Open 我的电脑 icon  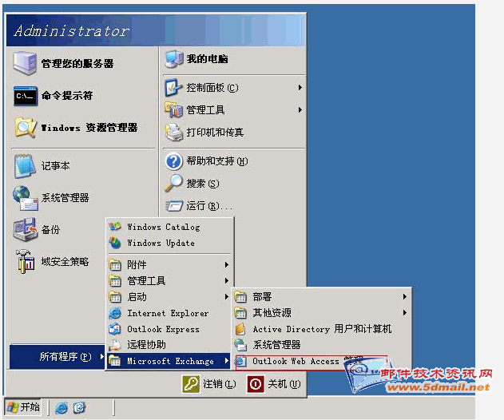point(174,59)
